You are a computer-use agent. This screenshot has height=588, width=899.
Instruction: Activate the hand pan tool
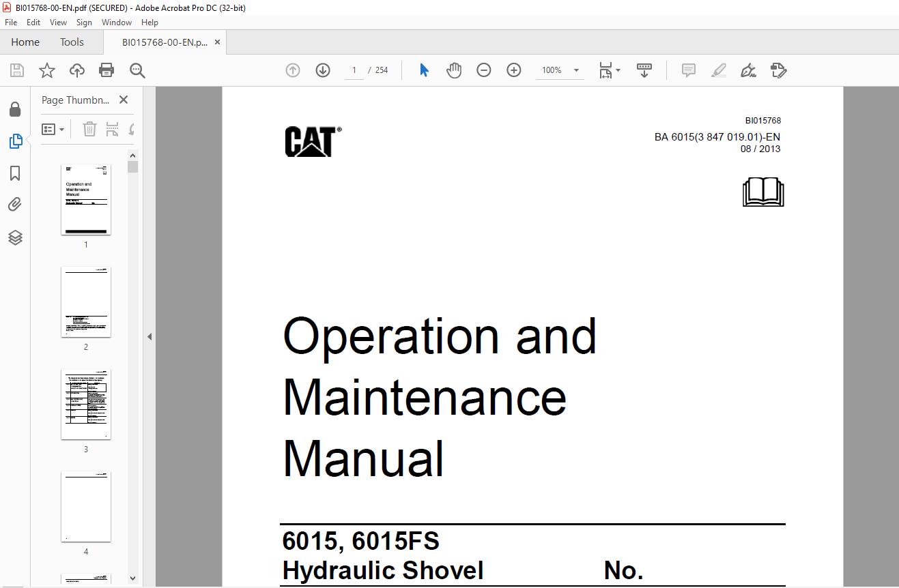pos(454,70)
